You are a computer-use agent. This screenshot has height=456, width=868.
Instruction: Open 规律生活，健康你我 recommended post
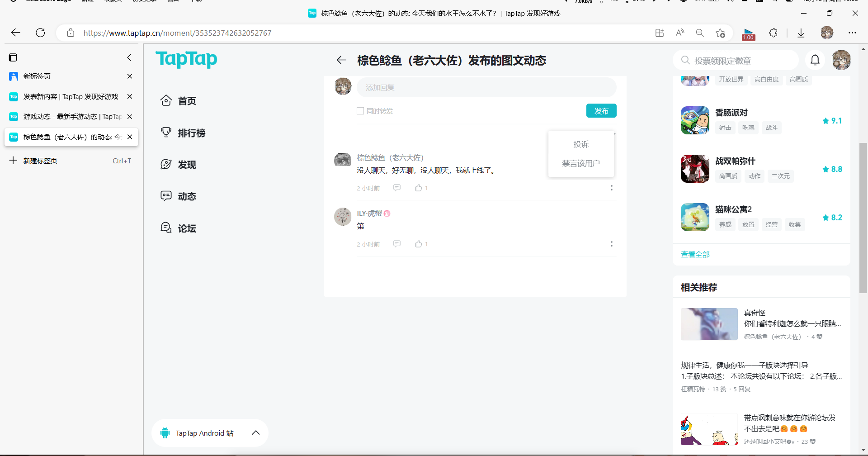point(761,370)
